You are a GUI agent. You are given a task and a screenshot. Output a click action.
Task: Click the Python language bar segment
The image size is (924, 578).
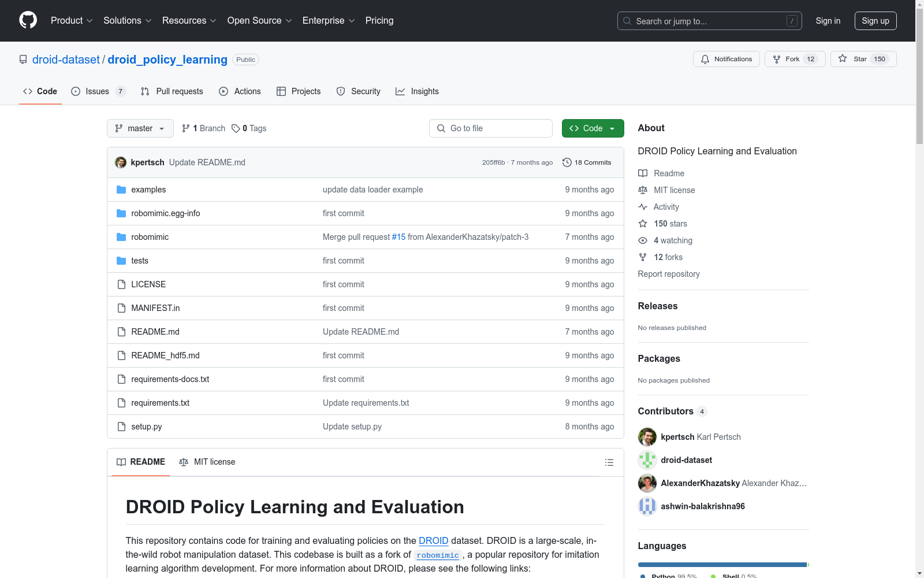click(722, 565)
